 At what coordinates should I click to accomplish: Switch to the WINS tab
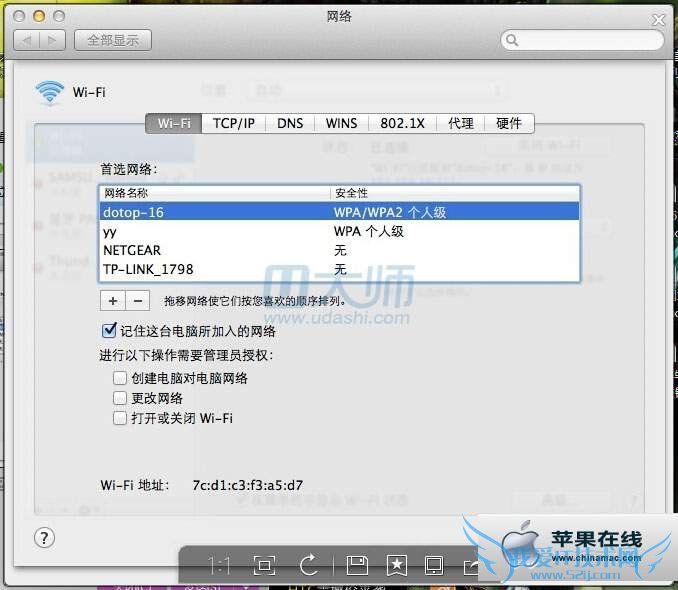point(341,124)
